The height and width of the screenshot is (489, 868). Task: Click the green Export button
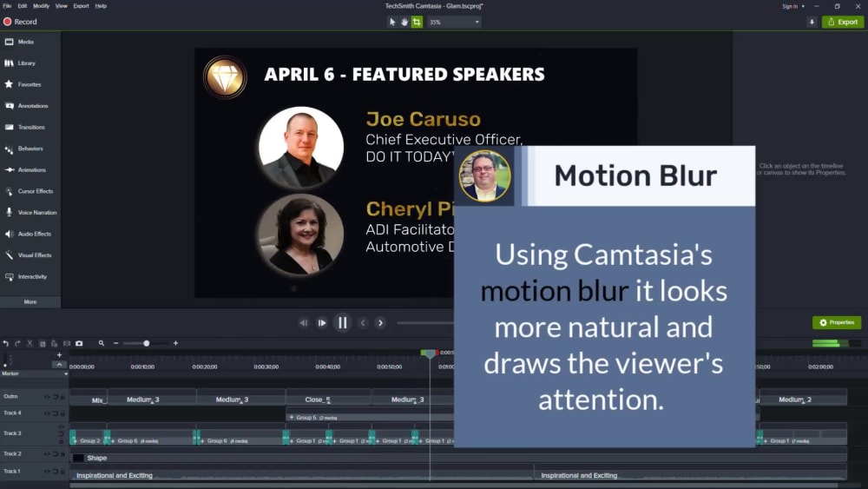coord(843,23)
